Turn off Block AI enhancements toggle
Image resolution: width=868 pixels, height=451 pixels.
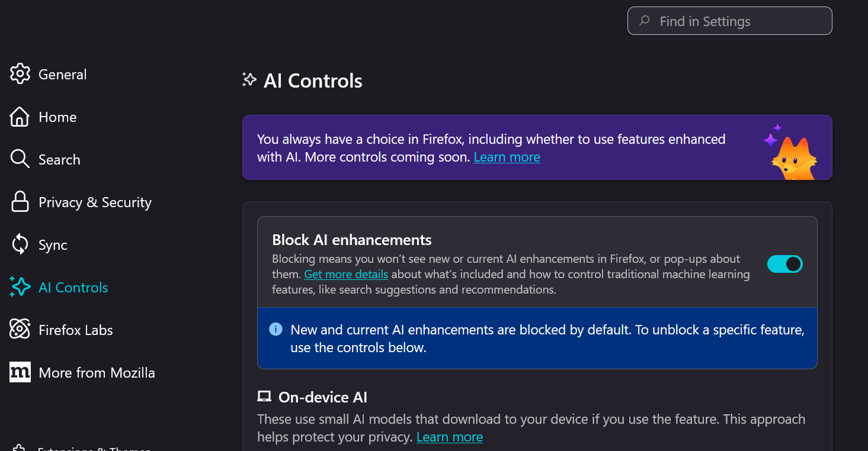[784, 264]
